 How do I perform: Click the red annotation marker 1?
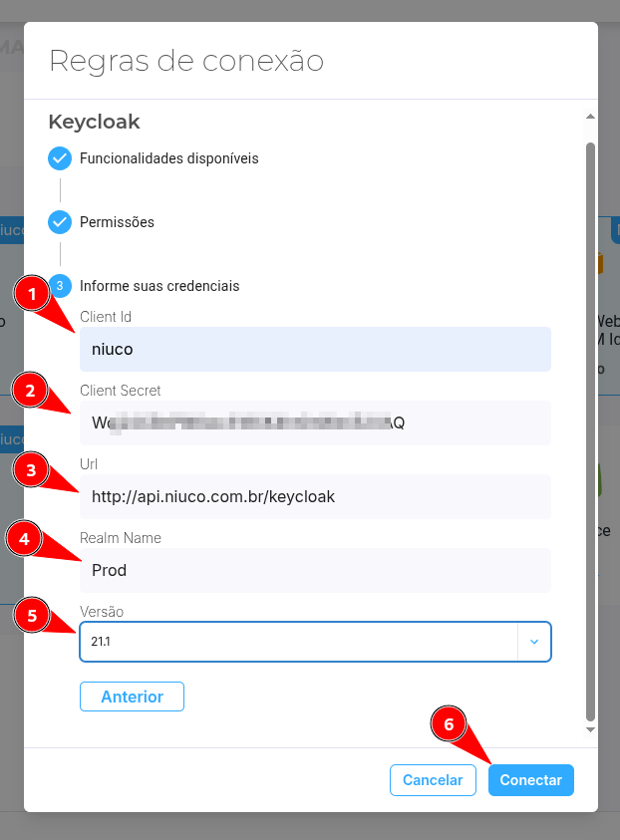[32, 294]
